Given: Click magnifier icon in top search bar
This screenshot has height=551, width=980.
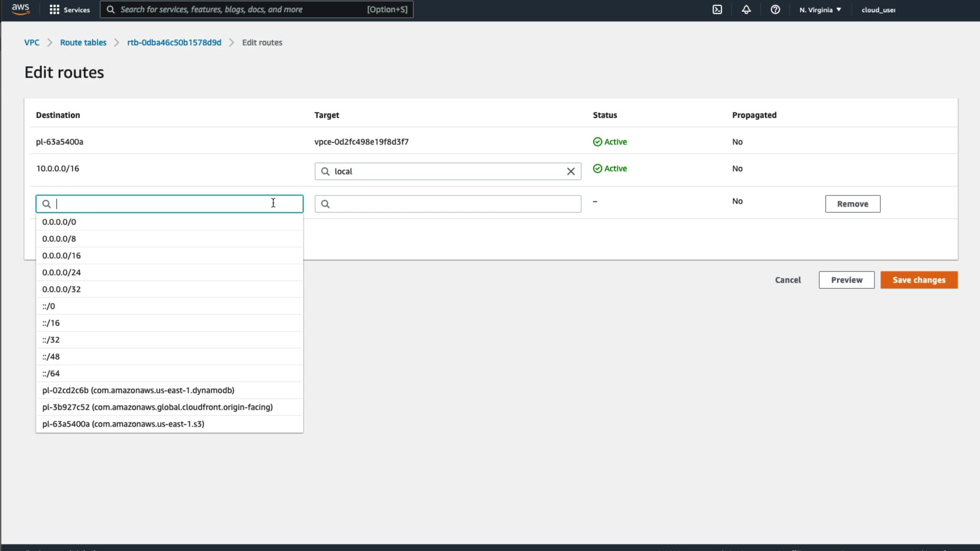Looking at the screenshot, I should point(110,10).
